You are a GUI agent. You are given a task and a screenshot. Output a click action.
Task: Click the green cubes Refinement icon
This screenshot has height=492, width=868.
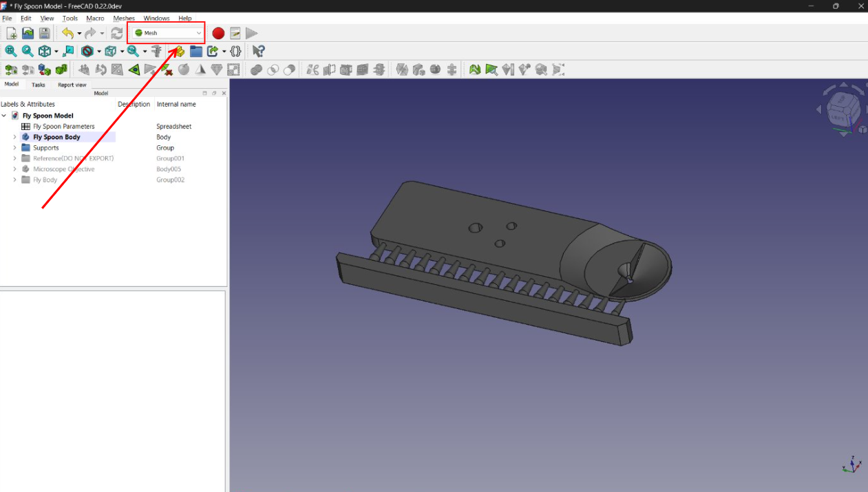61,69
